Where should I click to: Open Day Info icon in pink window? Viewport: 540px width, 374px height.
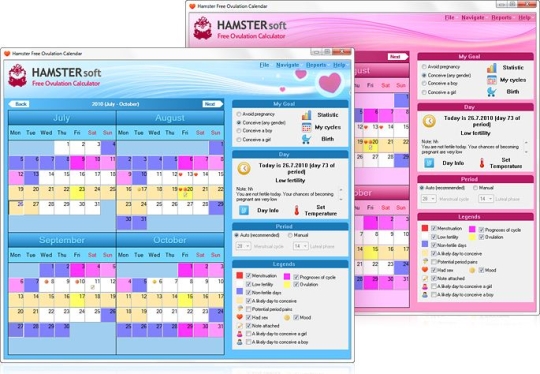click(x=429, y=163)
